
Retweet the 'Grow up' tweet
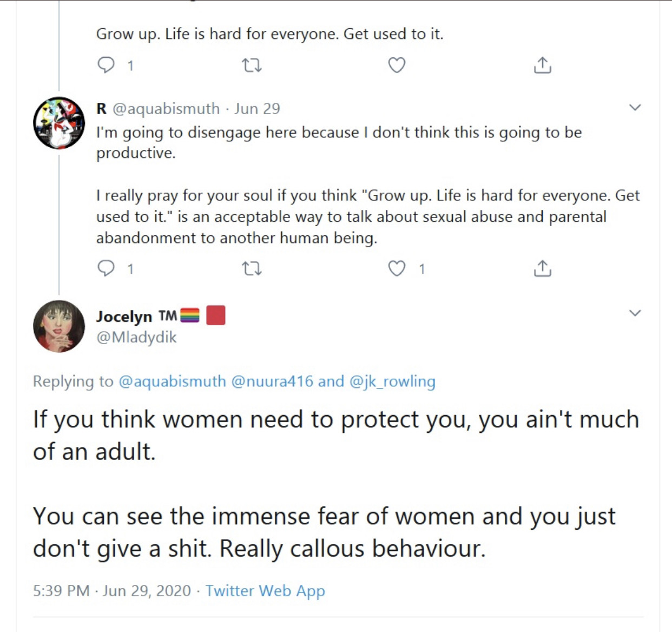251,65
